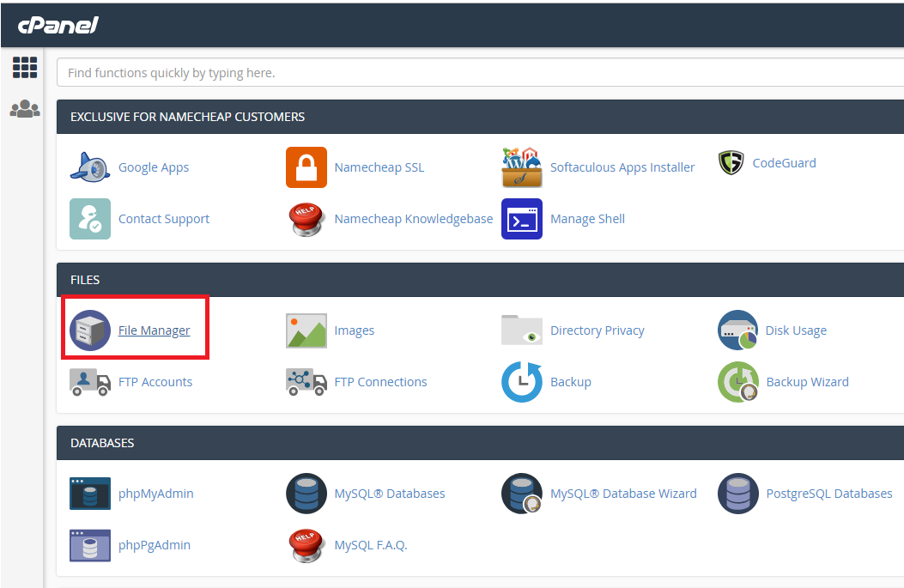Click the MySQL Databases icon
The image size is (904, 588).
(306, 494)
